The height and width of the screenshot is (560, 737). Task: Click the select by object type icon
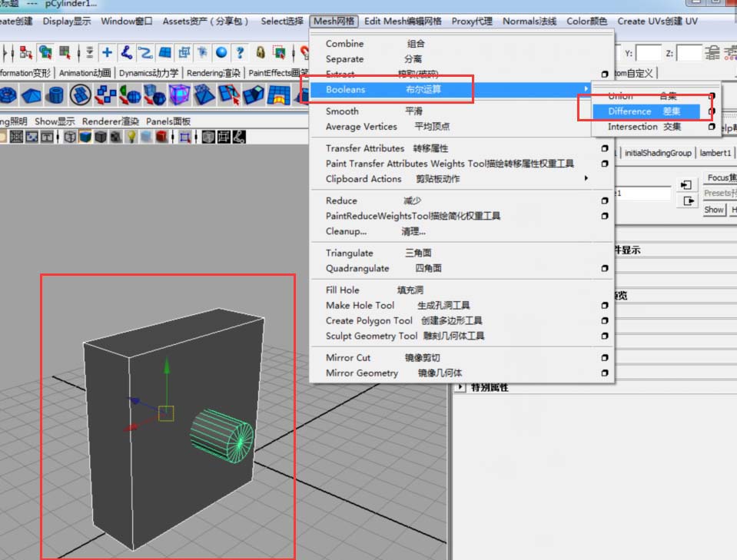tap(45, 52)
